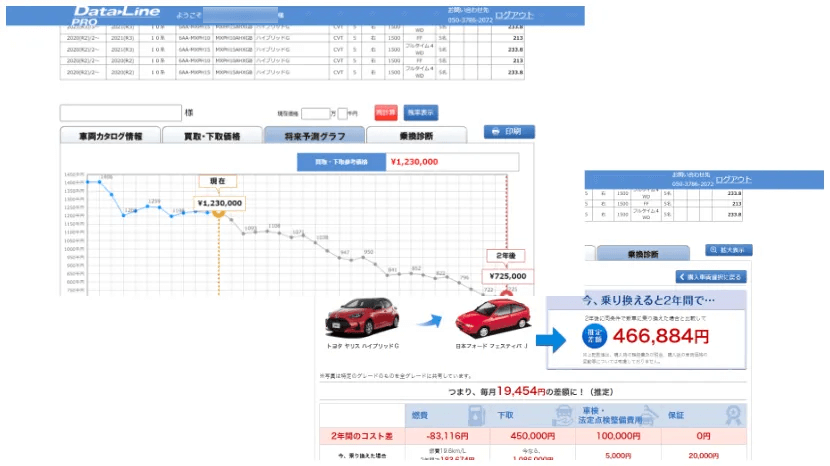Click the red 2年後 marker on graph
Viewport: 830px width, 466px height.
click(x=505, y=294)
